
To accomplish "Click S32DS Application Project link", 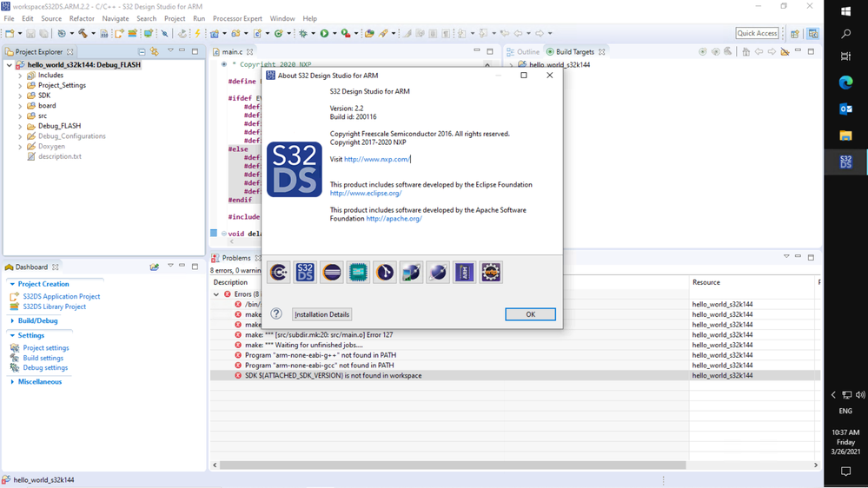I will click(x=62, y=297).
